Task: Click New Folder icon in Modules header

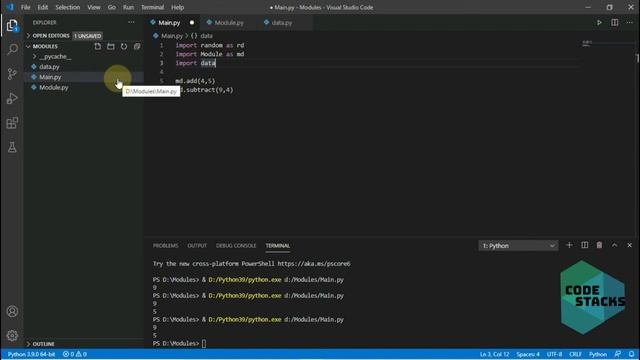Action: pos(111,47)
